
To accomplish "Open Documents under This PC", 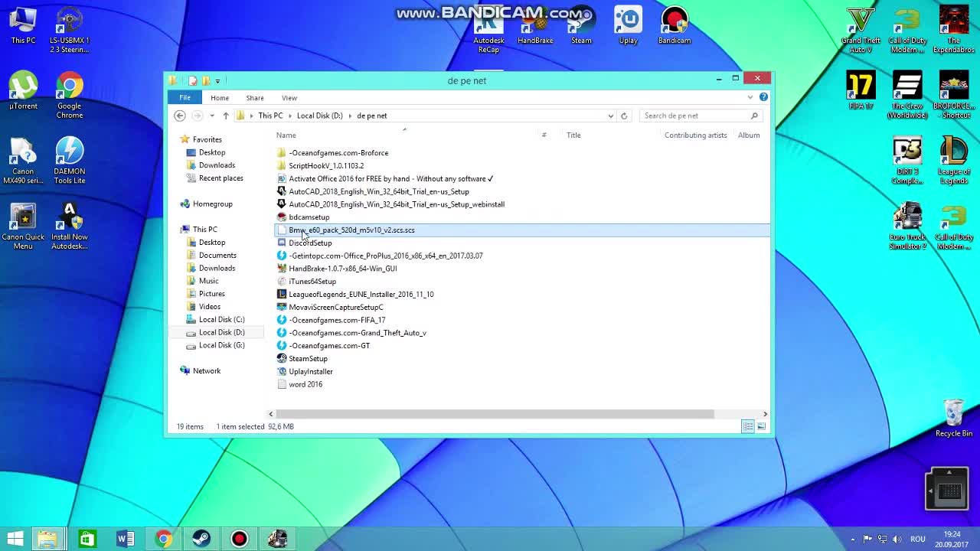I will pos(217,255).
